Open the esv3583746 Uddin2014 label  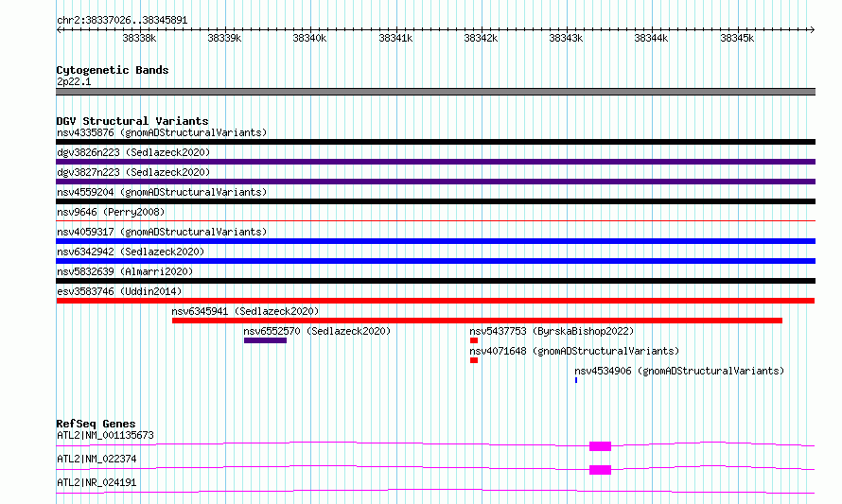pos(119,291)
